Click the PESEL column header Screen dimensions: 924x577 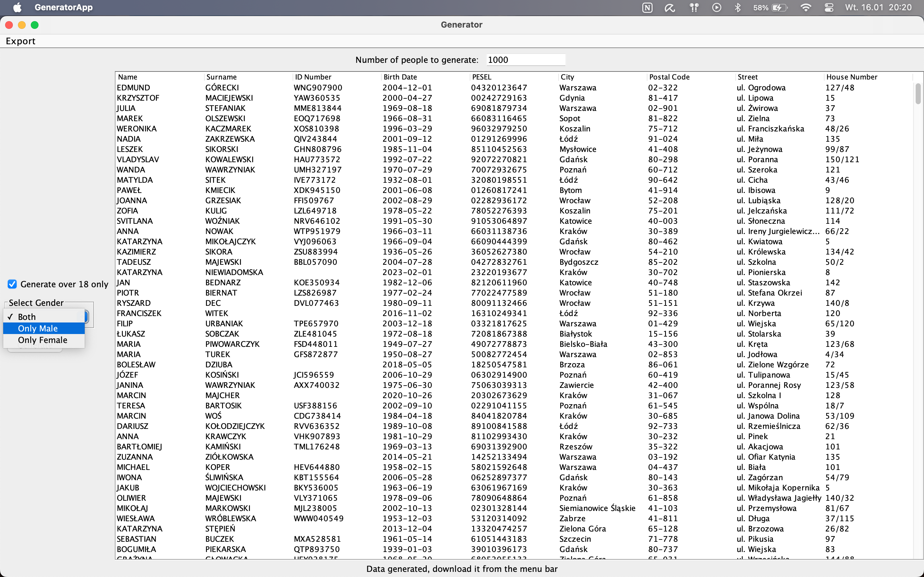(482, 77)
